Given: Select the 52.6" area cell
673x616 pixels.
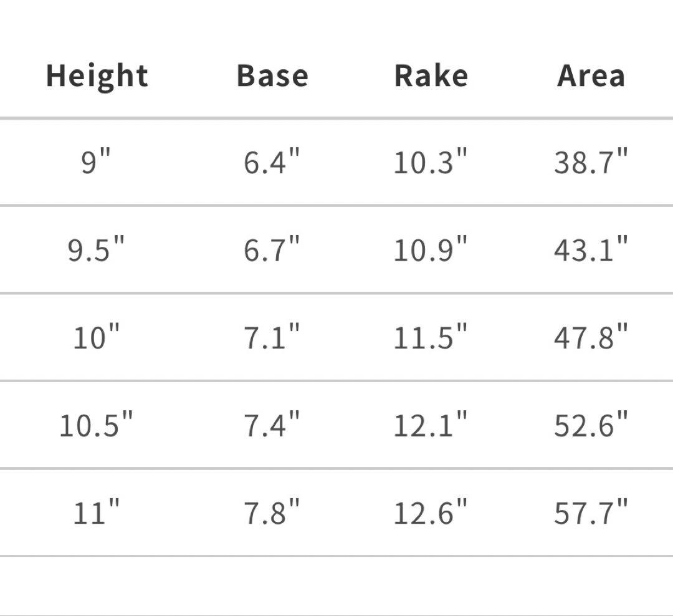Looking at the screenshot, I should [591, 425].
